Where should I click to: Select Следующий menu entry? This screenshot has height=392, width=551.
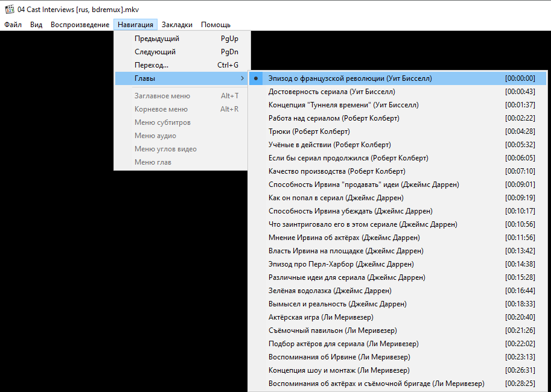182,52
